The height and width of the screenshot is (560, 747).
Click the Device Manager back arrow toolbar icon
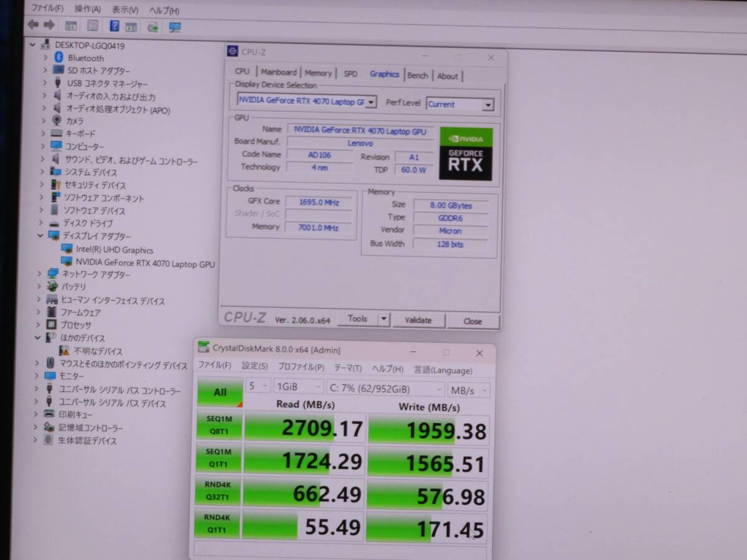point(32,26)
